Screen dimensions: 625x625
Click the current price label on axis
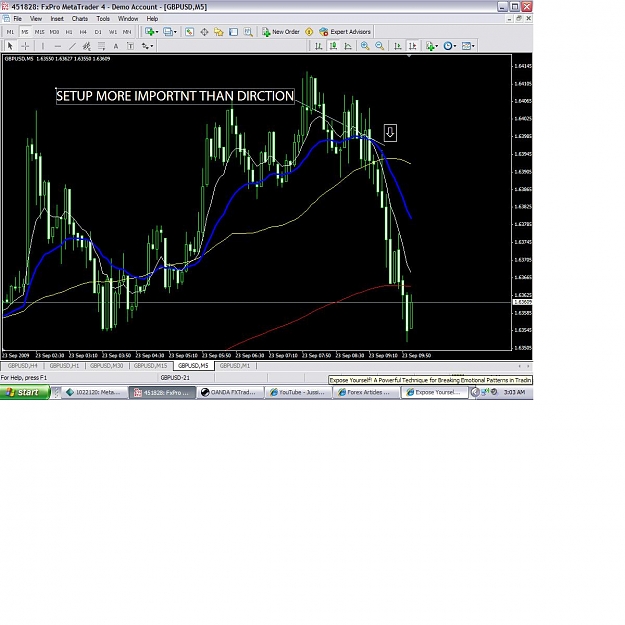[x=522, y=302]
